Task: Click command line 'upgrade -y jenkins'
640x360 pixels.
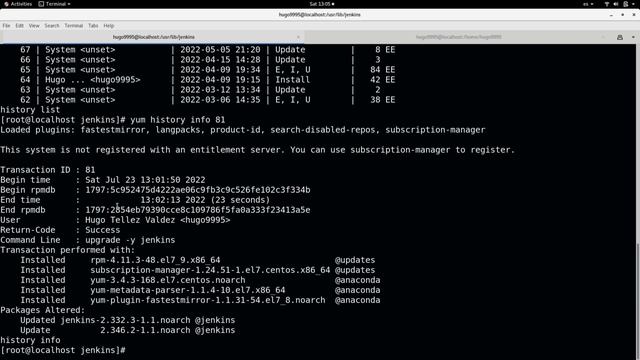Action: point(130,240)
